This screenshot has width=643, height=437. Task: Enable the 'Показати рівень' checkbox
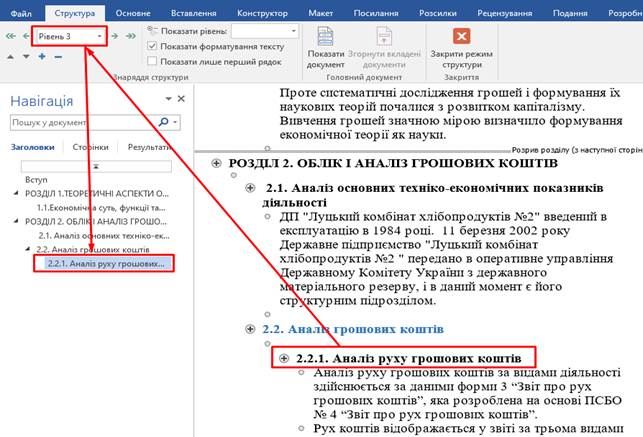pos(152,32)
